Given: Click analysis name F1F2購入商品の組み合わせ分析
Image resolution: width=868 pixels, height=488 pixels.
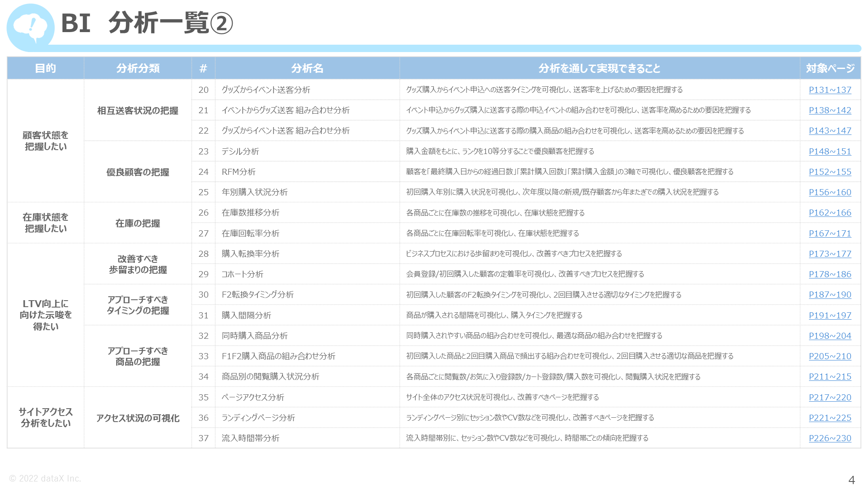Looking at the screenshot, I should coord(279,356).
